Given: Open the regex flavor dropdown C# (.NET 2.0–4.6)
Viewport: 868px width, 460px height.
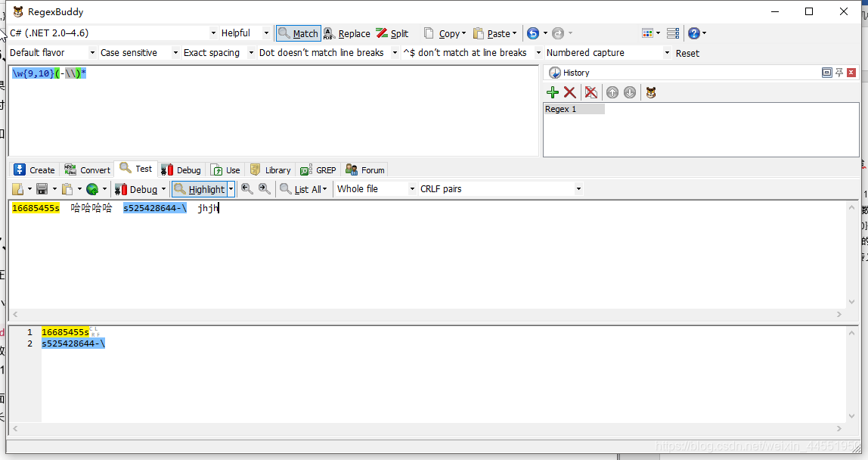Looking at the screenshot, I should 113,33.
